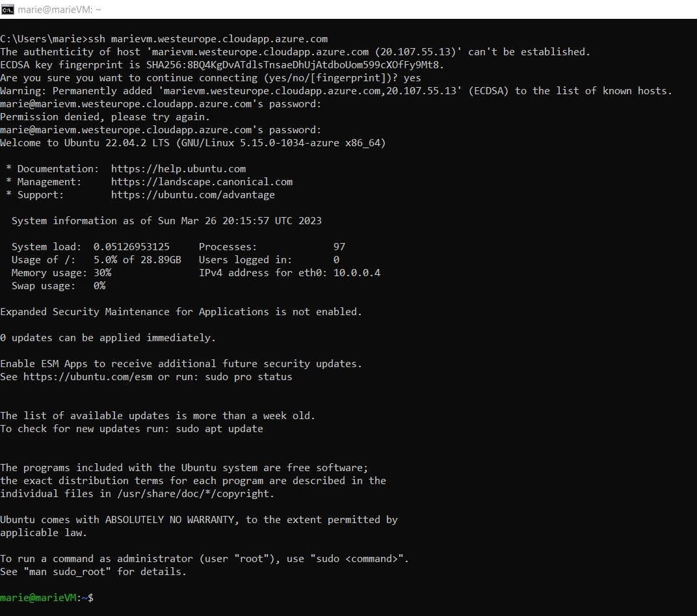Click the 'Expanded Security Maintenance' notice line
The height and width of the screenshot is (616, 697).
coord(181,312)
